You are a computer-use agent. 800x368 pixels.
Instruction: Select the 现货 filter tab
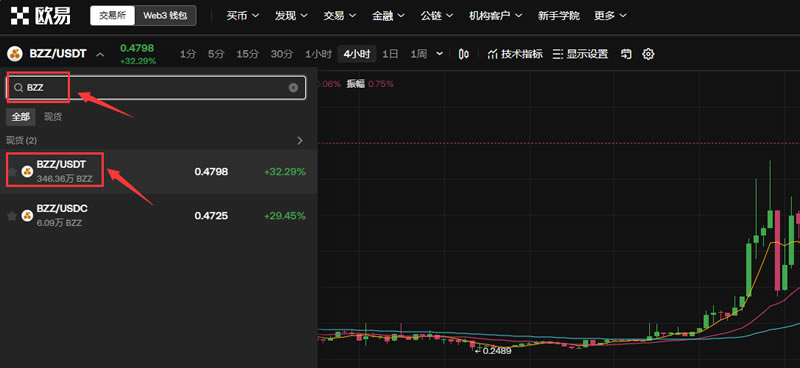(x=53, y=117)
